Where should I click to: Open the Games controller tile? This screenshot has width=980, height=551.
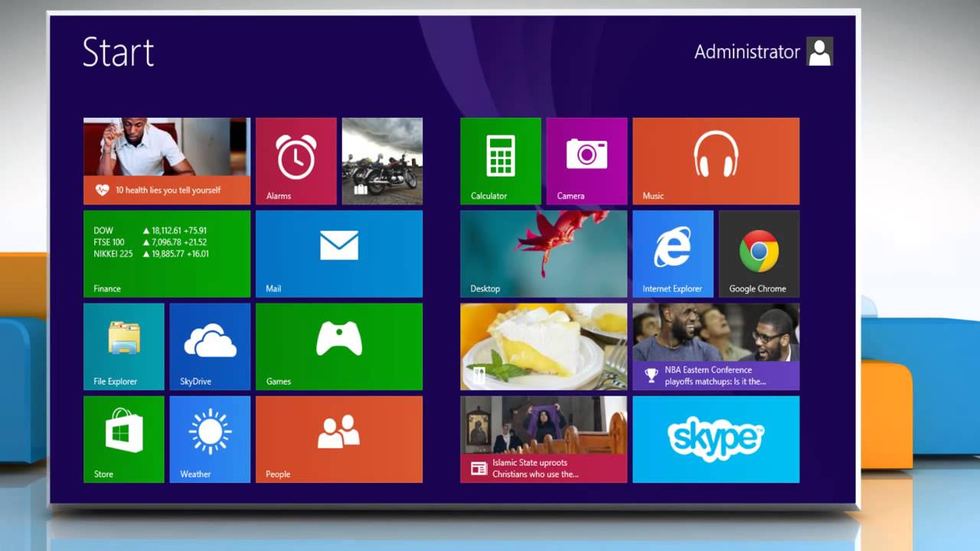pyautogui.click(x=339, y=347)
